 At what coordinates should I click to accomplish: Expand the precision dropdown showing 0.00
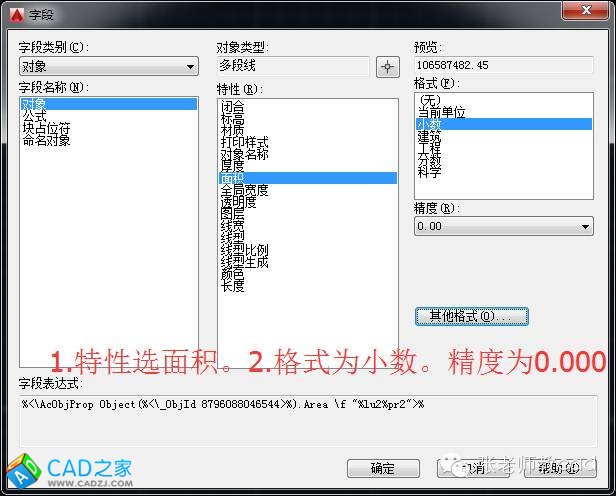[503, 227]
